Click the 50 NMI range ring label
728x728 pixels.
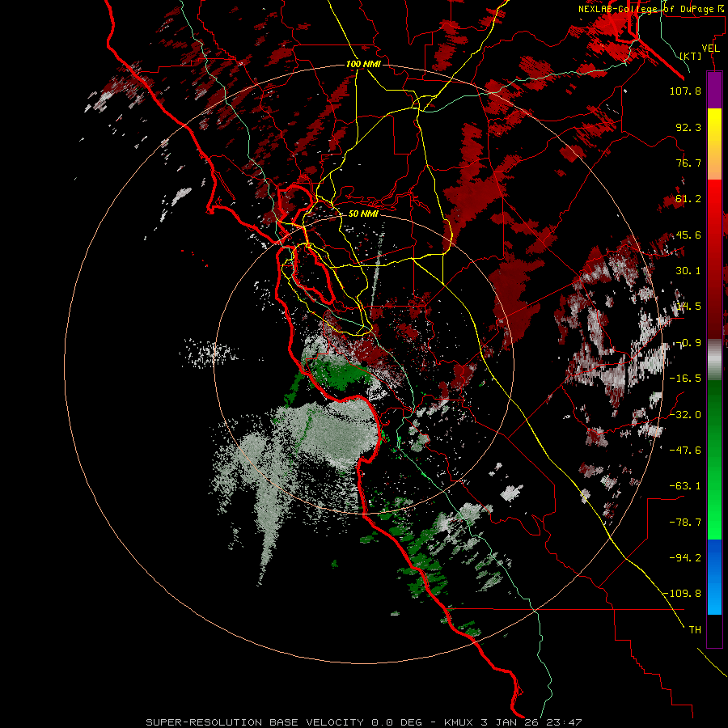coord(363,214)
